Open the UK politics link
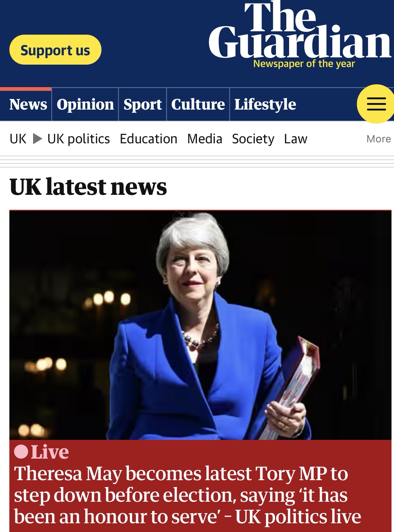394x532 pixels. (79, 139)
